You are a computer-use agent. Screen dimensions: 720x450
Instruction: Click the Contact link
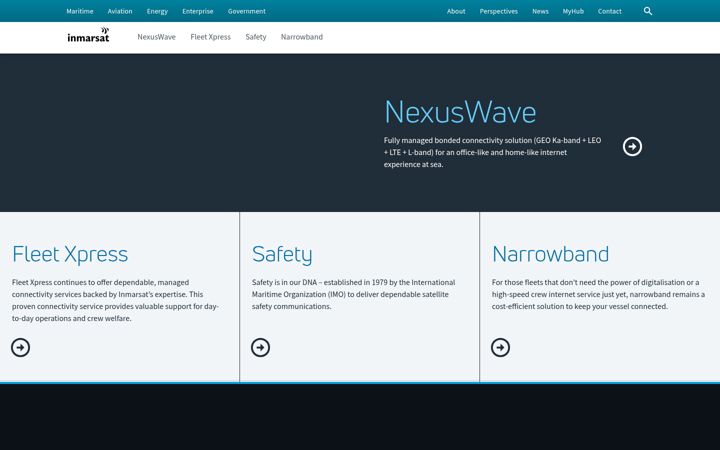click(610, 11)
